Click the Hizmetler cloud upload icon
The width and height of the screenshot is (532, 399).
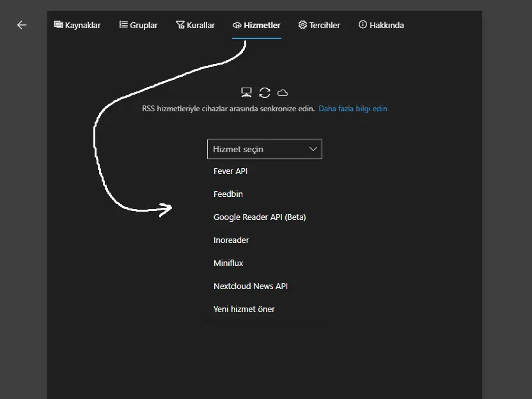tap(237, 25)
